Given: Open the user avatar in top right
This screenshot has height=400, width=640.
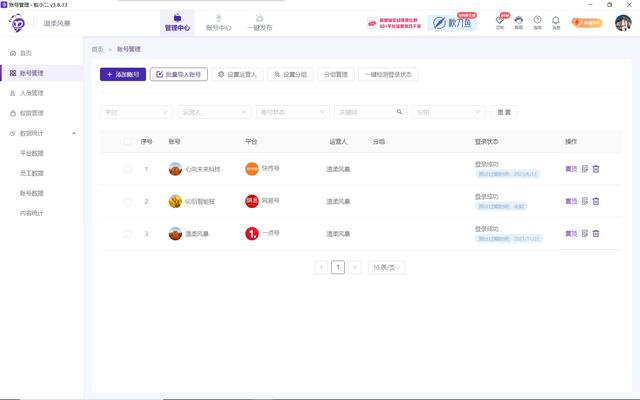Looking at the screenshot, I should click(622, 22).
